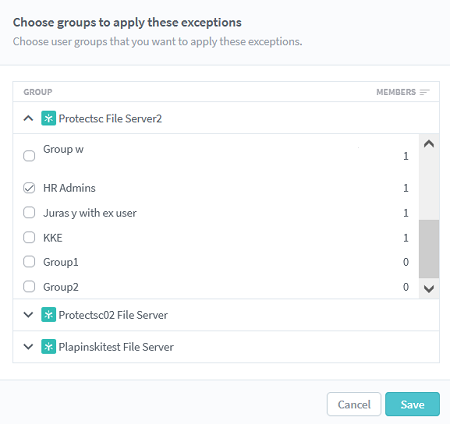Save the selected groups
The image size is (450, 424).
point(412,404)
